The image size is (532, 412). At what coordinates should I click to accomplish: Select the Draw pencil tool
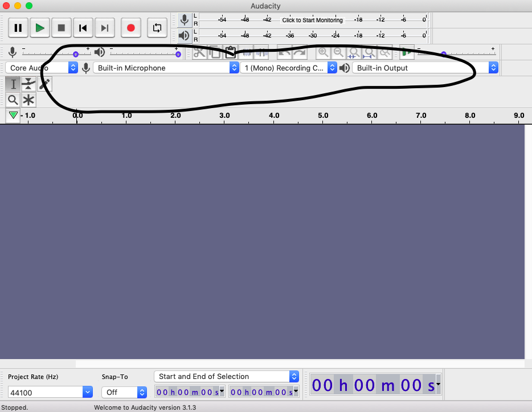(44, 84)
